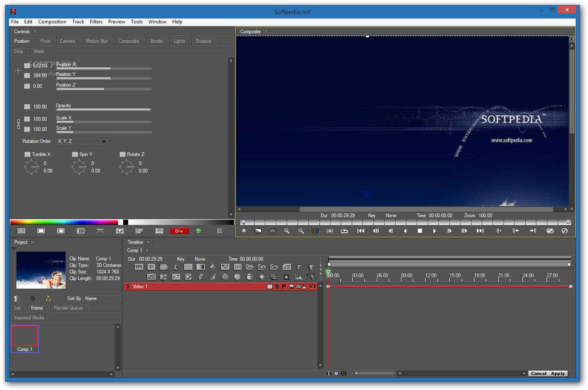The width and height of the screenshot is (588, 390).
Task: Toggle the Scale Y keyframe checkbox
Action: coord(27,129)
